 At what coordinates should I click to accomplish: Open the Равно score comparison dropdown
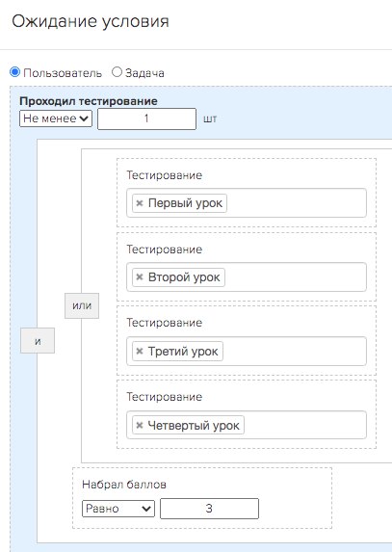coord(118,509)
